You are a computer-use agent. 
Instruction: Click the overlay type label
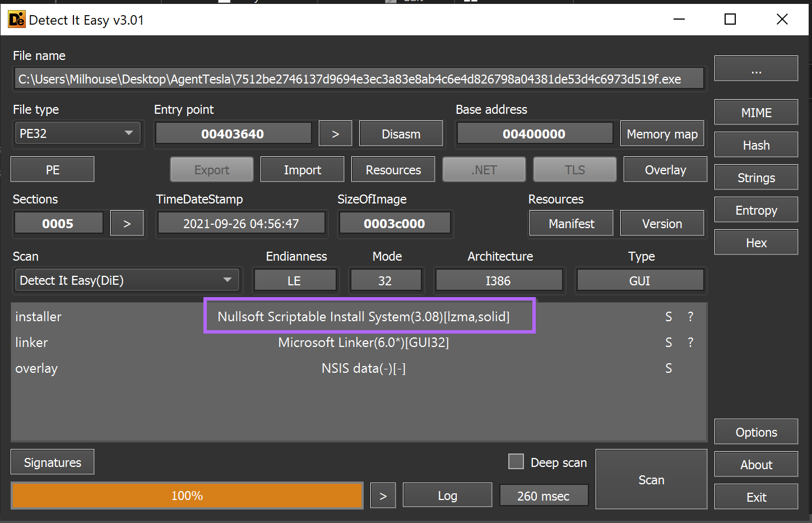[x=36, y=368]
